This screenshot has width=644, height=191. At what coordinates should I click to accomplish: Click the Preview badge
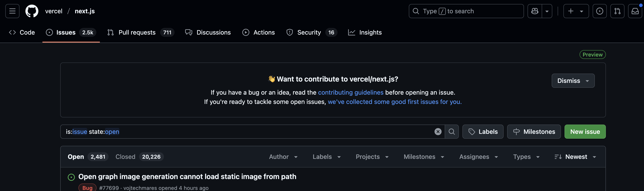pos(592,55)
